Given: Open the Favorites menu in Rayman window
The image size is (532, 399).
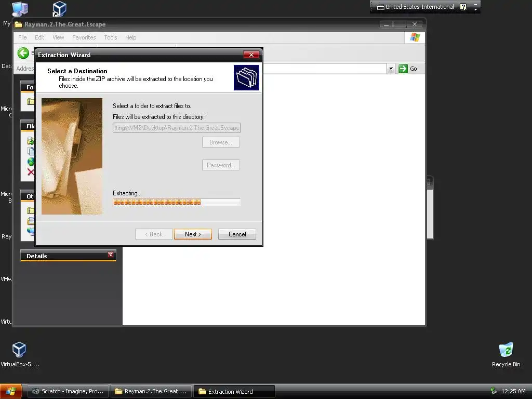Looking at the screenshot, I should [84, 37].
